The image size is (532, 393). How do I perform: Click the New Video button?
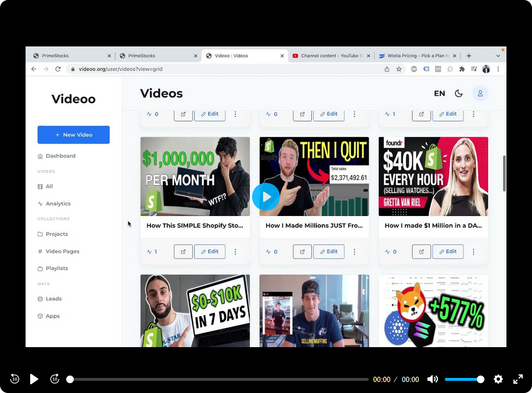tap(74, 135)
